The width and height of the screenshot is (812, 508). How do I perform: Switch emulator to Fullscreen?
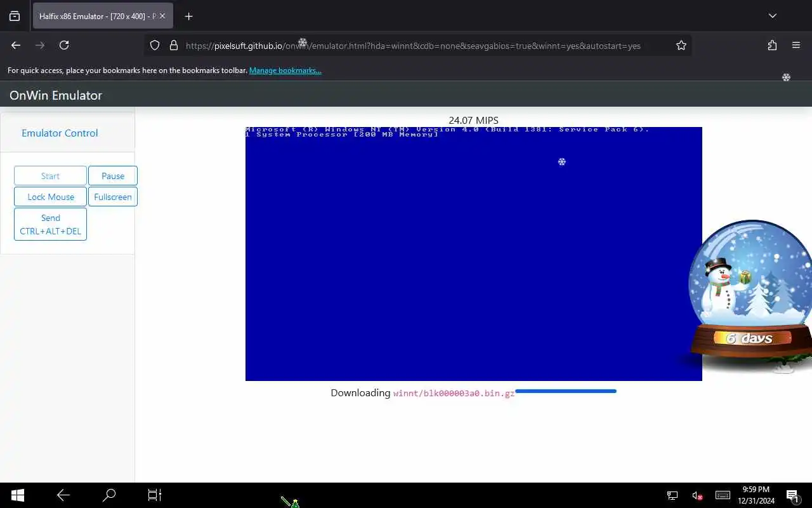click(113, 197)
